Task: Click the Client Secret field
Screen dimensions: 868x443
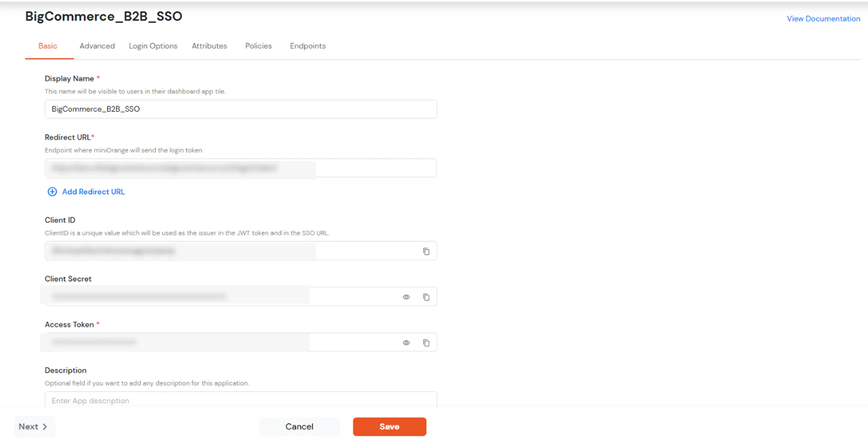Action: pyautogui.click(x=241, y=296)
